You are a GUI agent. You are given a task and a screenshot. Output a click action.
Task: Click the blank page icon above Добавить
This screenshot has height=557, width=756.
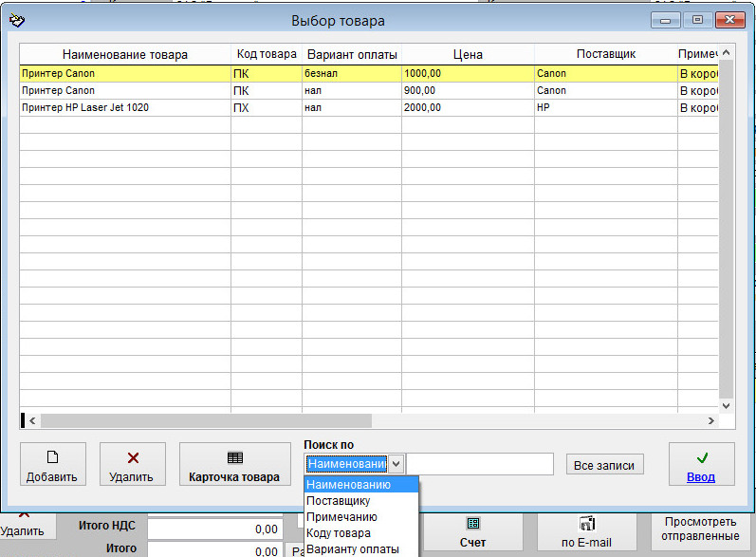pos(52,456)
